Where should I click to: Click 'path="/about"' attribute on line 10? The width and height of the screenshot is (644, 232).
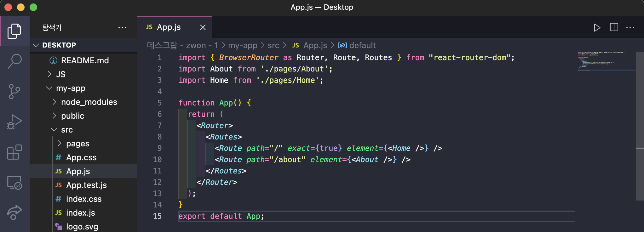click(x=276, y=159)
